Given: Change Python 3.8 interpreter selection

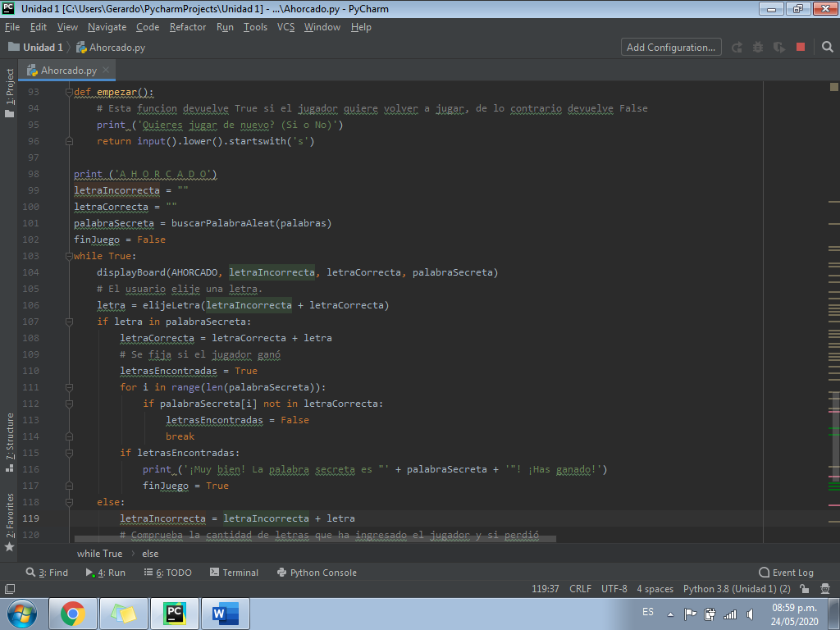Looking at the screenshot, I should coord(737,589).
